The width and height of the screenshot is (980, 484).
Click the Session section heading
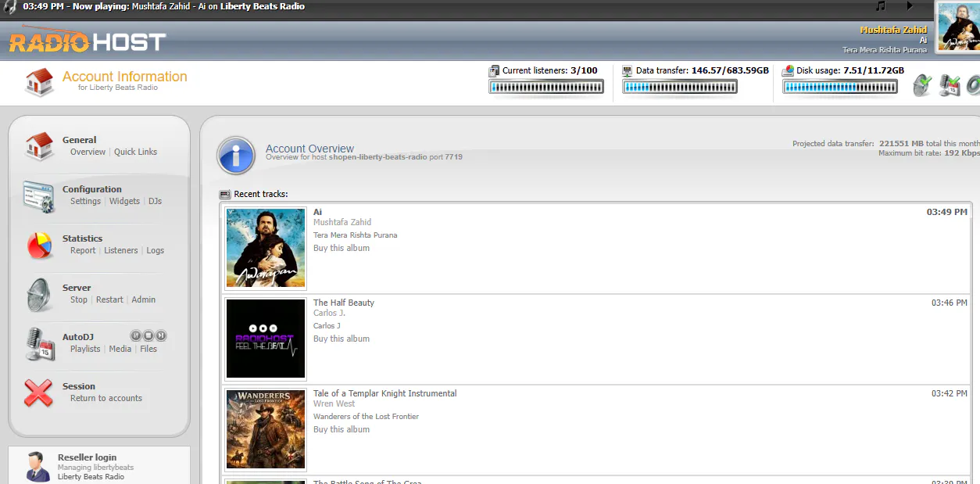[79, 386]
